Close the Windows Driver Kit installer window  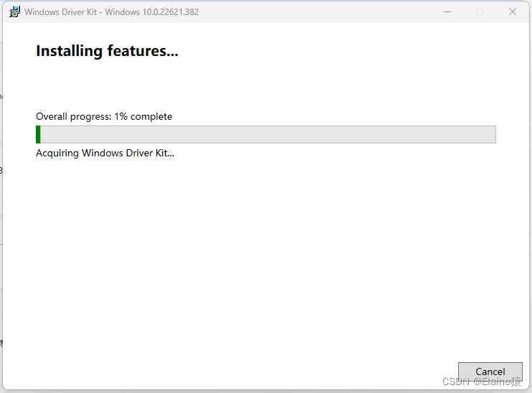(513, 12)
